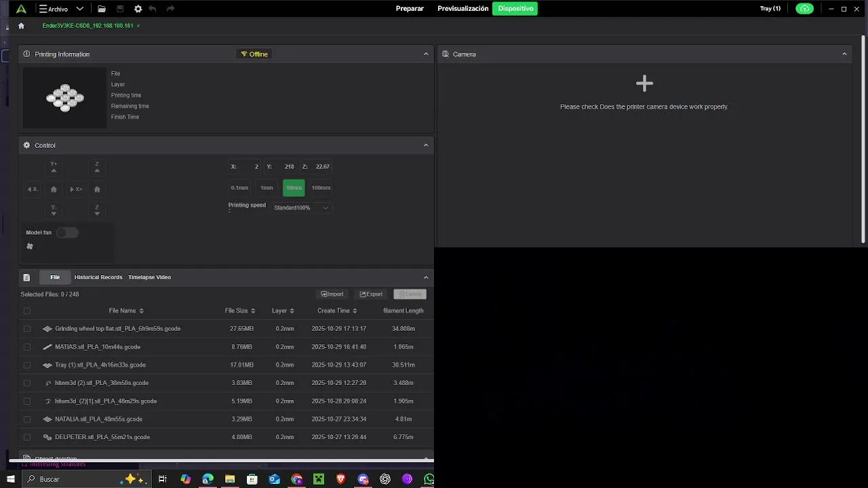This screenshot has width=868, height=488.
Task: Collapse the Control panel
Action: [426, 145]
